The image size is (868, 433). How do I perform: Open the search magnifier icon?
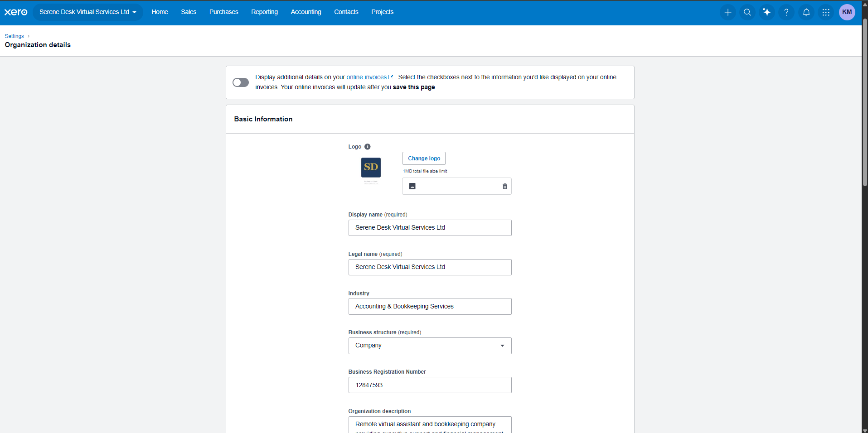click(x=747, y=12)
